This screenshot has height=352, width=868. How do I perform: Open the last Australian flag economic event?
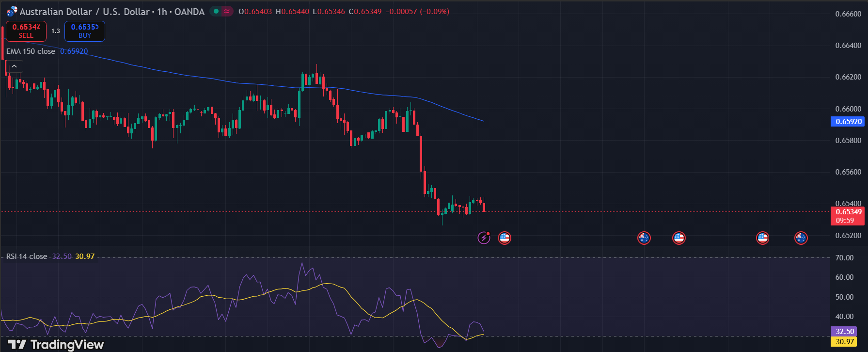tap(801, 238)
